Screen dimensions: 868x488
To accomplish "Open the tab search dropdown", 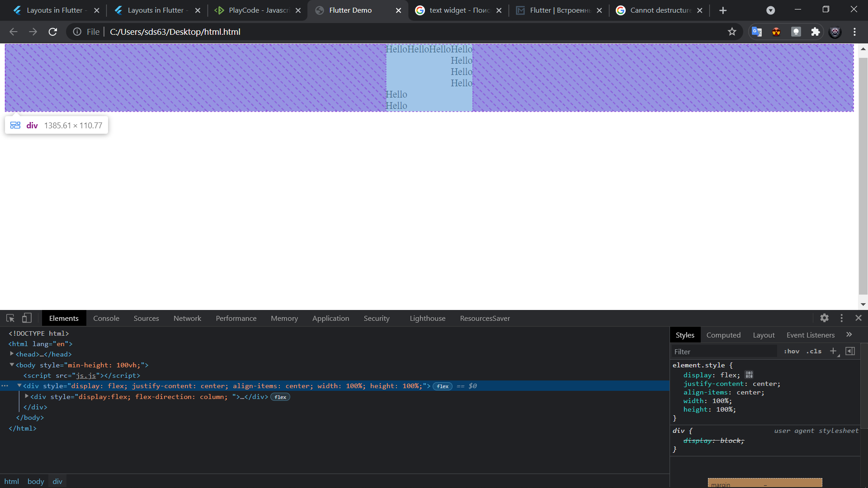I will pyautogui.click(x=771, y=10).
